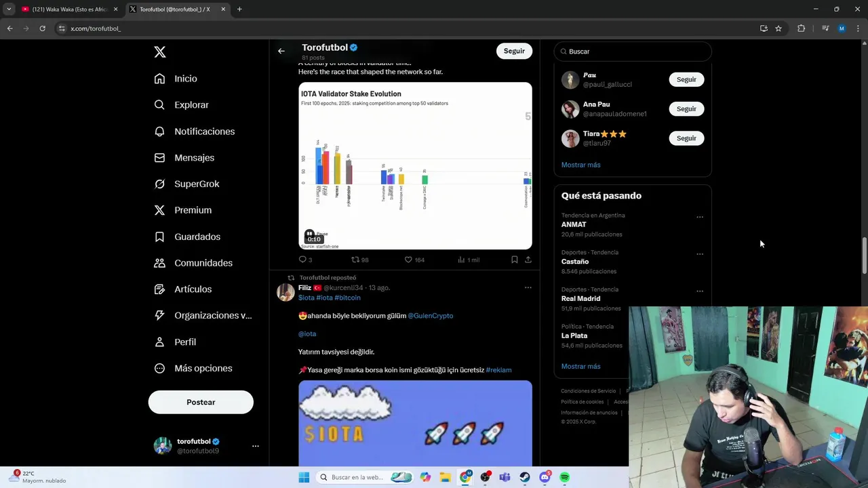
Task: Open options dots for Castaño trend
Action: [700, 254]
